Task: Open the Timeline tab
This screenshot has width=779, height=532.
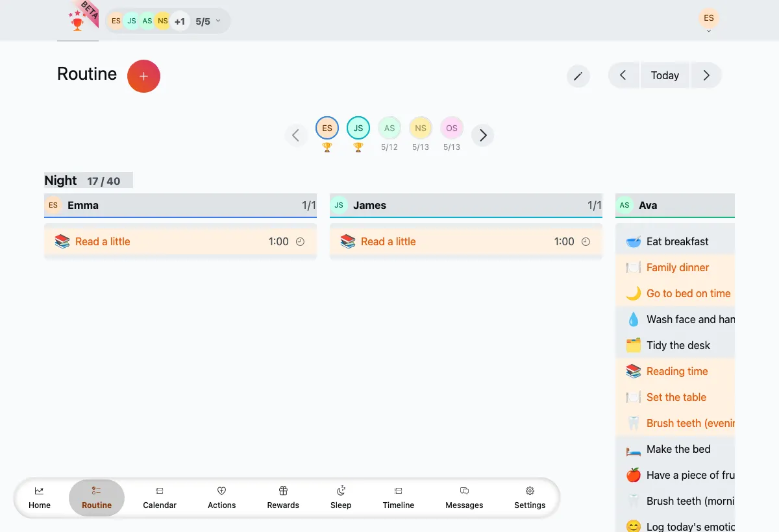Action: tap(399, 498)
